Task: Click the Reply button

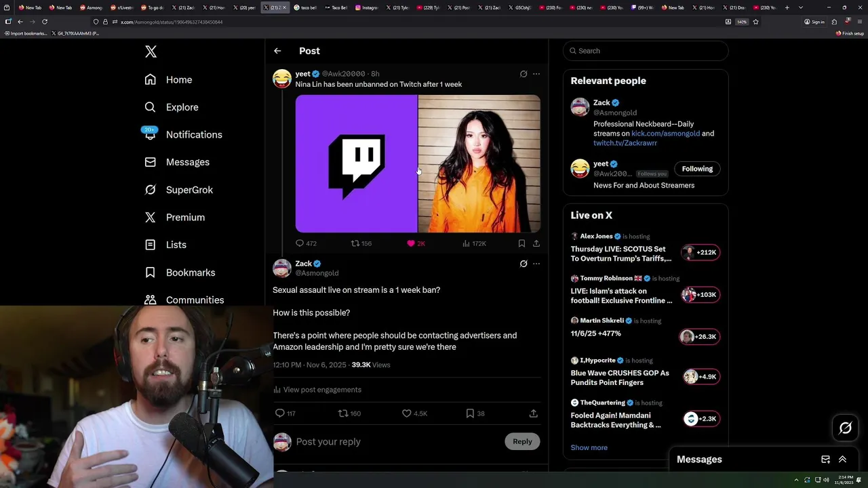Action: (522, 441)
